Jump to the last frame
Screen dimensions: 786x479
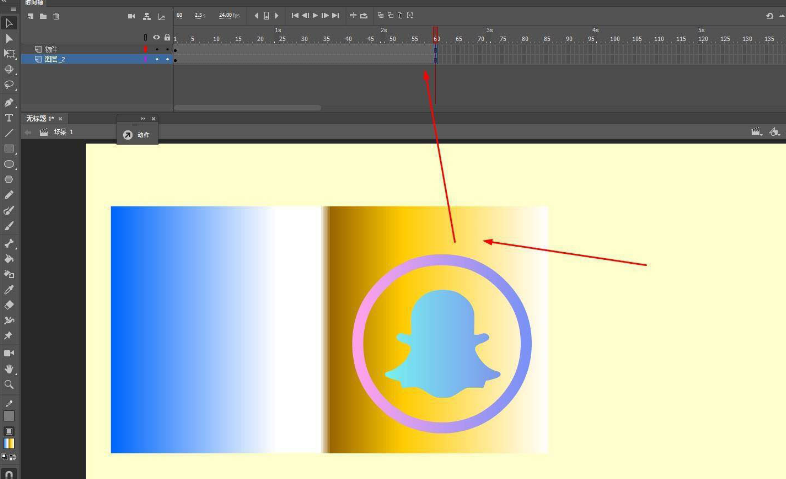point(335,16)
